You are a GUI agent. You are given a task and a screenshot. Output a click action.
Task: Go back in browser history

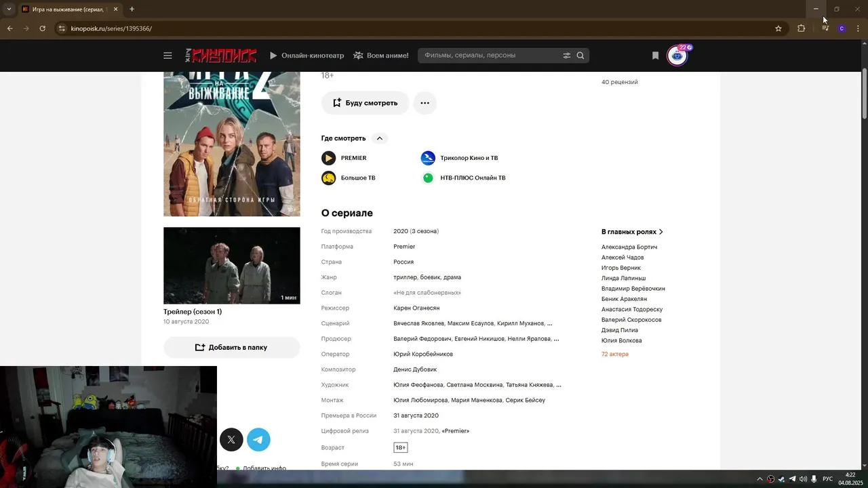(x=9, y=28)
